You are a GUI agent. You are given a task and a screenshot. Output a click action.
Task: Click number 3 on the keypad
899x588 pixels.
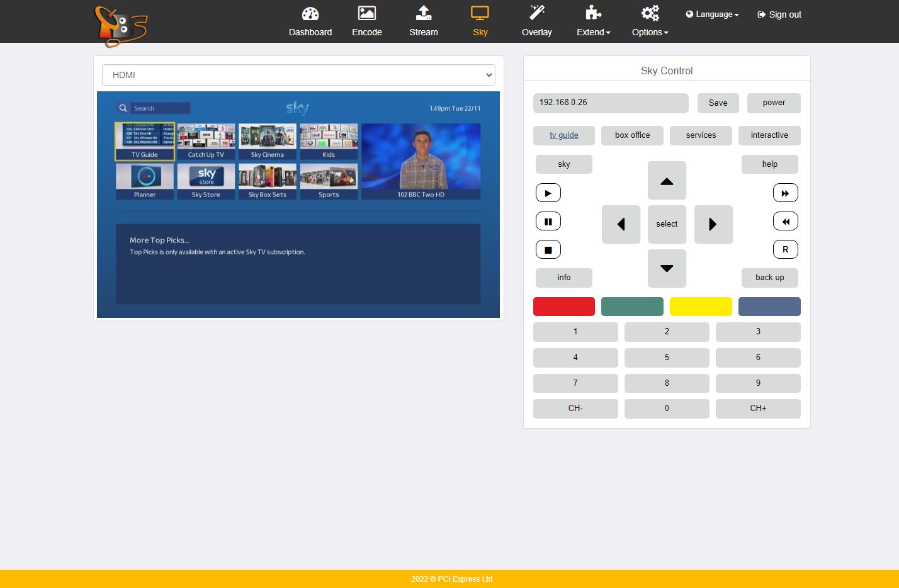(x=758, y=332)
